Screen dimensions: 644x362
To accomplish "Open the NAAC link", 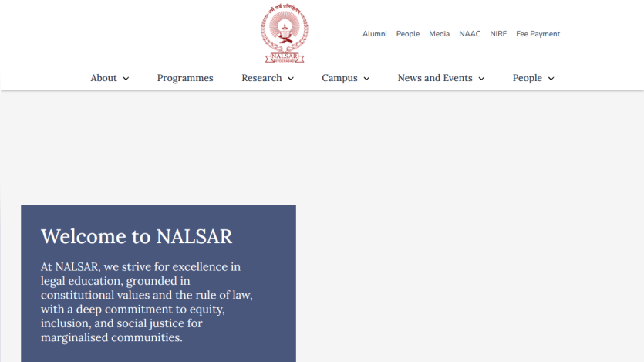I will pos(470,34).
